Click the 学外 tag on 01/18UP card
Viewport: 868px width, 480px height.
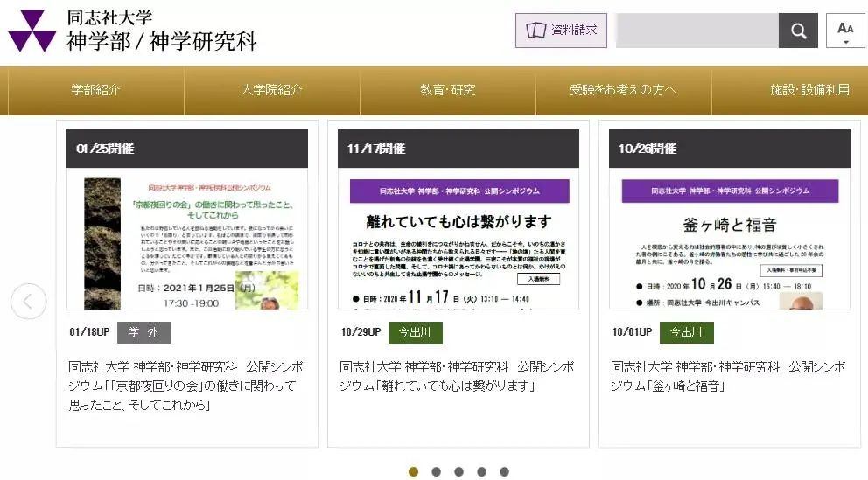pos(143,332)
